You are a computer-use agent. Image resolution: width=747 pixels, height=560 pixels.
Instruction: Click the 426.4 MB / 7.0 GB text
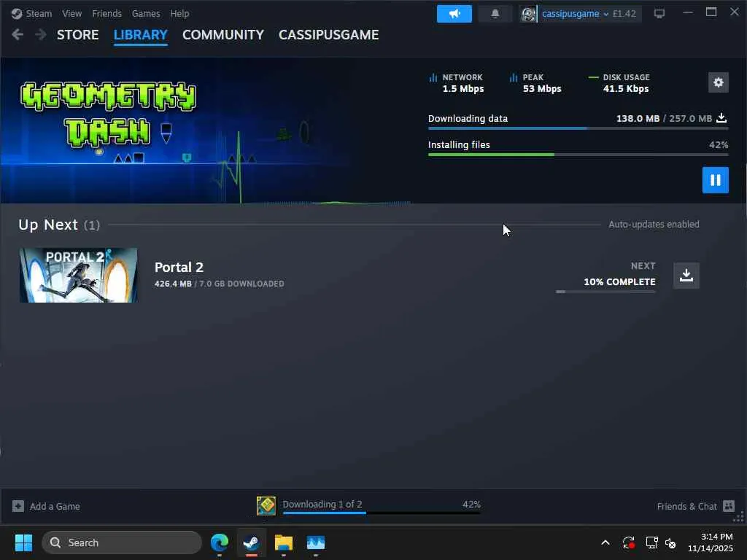219,284
